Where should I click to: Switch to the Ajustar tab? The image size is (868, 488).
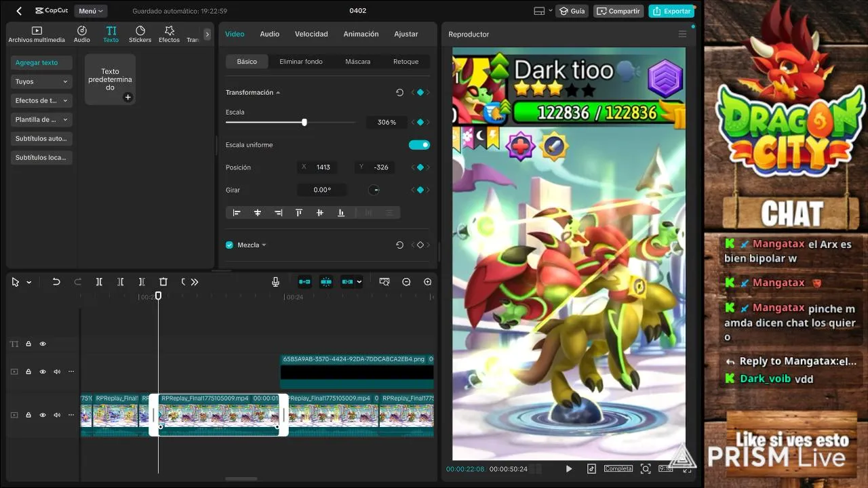[x=406, y=34]
